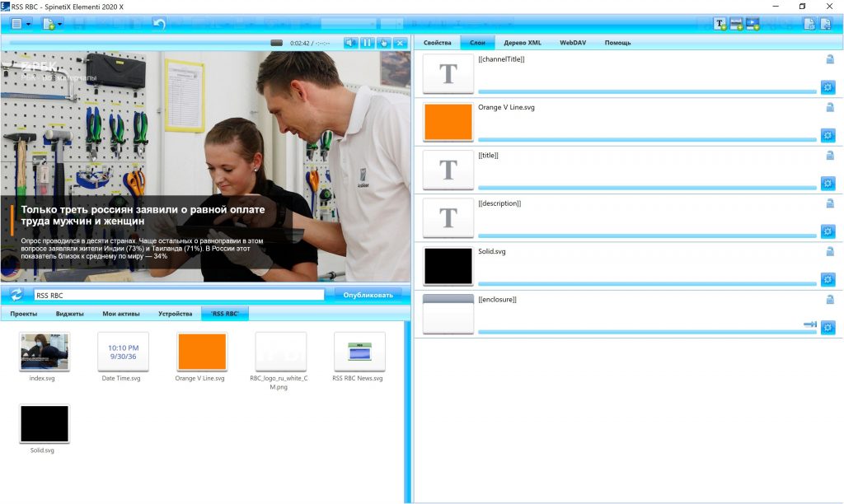Viewport: 844px width, 504px height.
Task: Mute the preview audio
Action: 350,43
